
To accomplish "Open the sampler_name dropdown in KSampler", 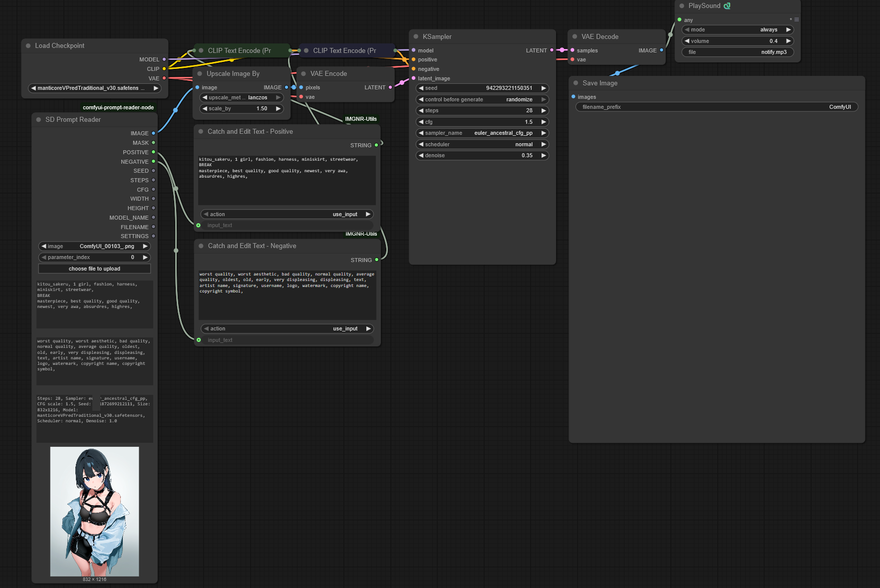I will (482, 133).
